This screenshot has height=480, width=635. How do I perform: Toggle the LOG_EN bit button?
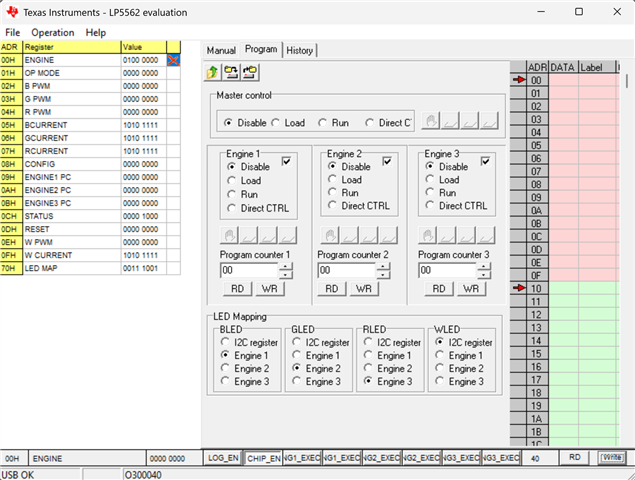pyautogui.click(x=223, y=458)
